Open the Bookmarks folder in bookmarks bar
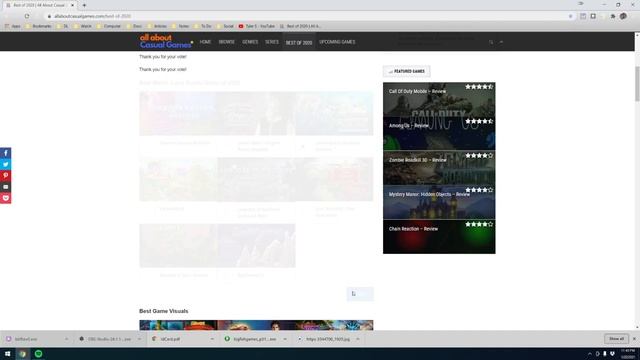Image resolution: width=640 pixels, height=360 pixels. tap(38, 26)
